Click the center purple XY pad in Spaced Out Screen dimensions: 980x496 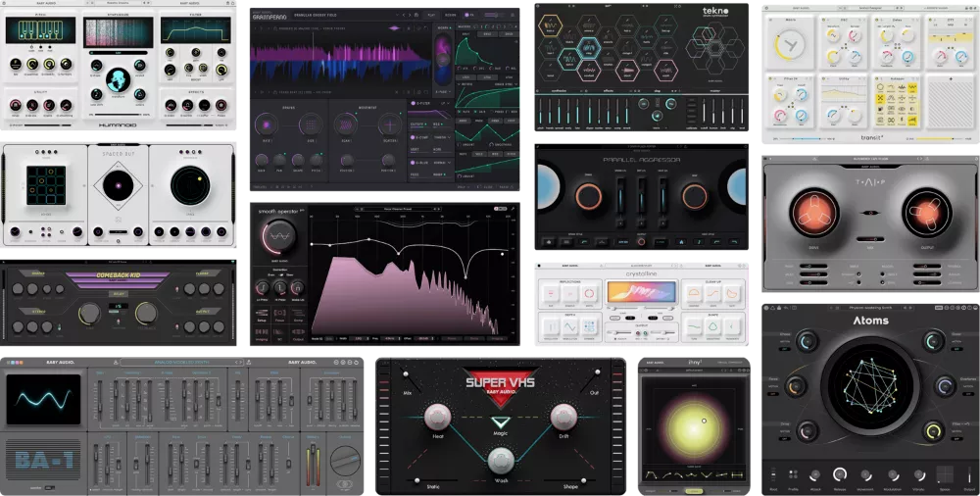click(x=119, y=185)
